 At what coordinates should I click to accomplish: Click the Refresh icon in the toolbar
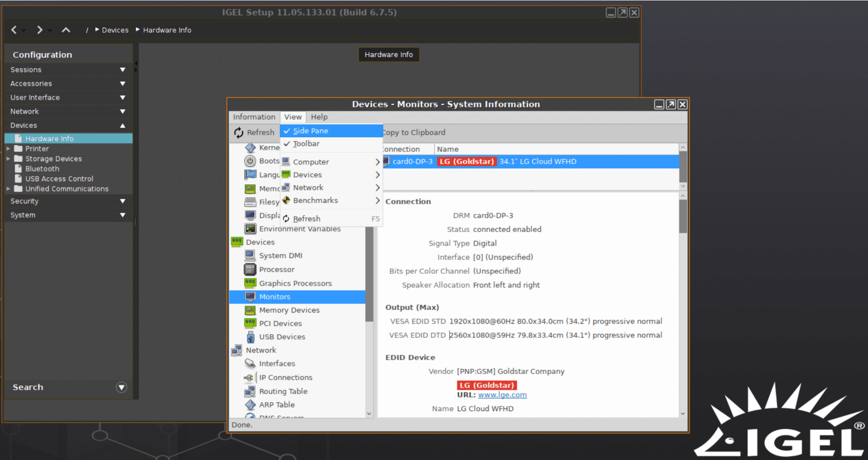coord(239,133)
